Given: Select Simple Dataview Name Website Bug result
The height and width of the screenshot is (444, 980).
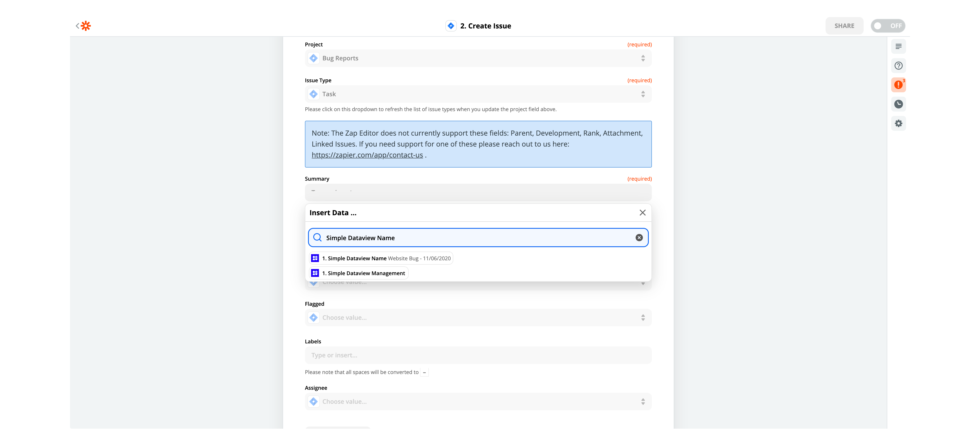Looking at the screenshot, I should click(381, 258).
